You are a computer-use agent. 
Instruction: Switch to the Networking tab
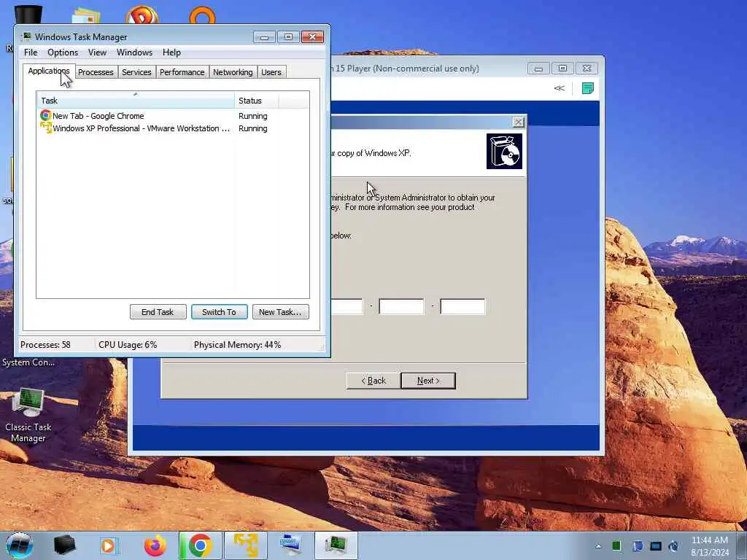[233, 72]
